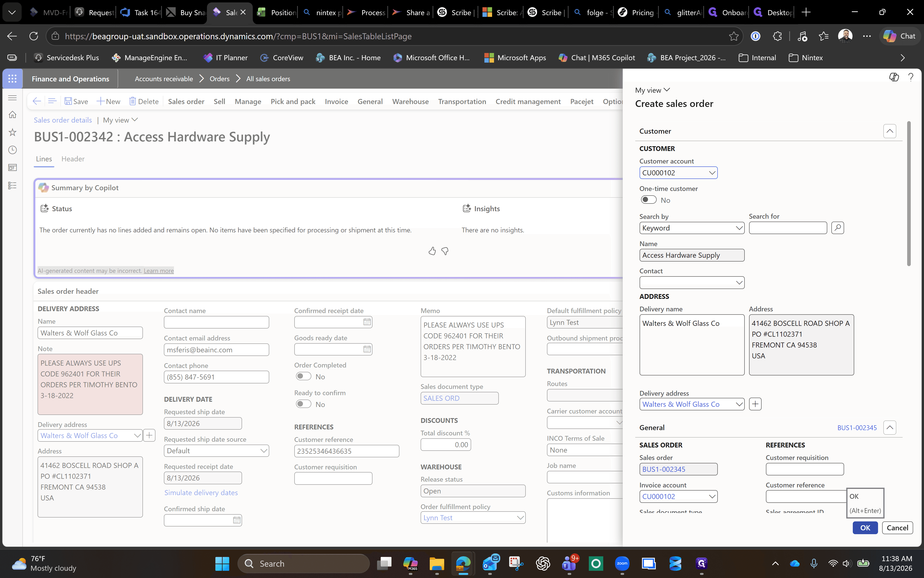The width and height of the screenshot is (924, 578).
Task: Open the app launcher waffle icon
Action: pyautogui.click(x=12, y=79)
